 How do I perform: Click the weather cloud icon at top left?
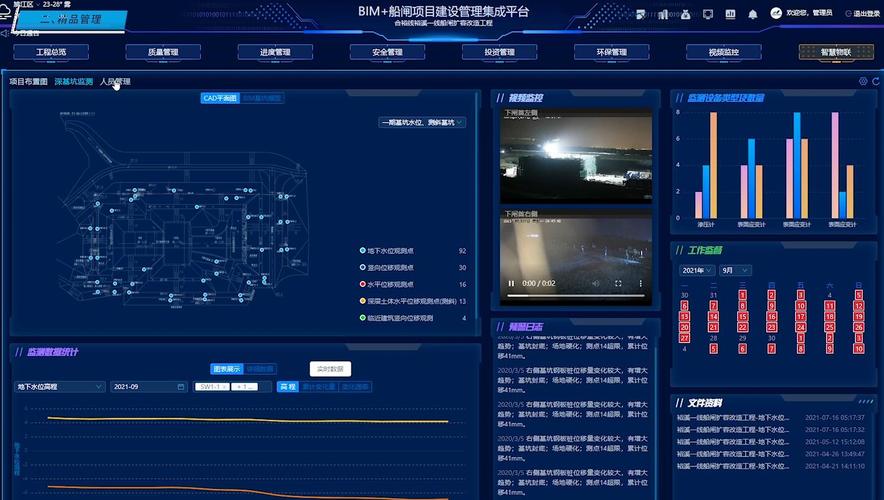tap(5, 11)
